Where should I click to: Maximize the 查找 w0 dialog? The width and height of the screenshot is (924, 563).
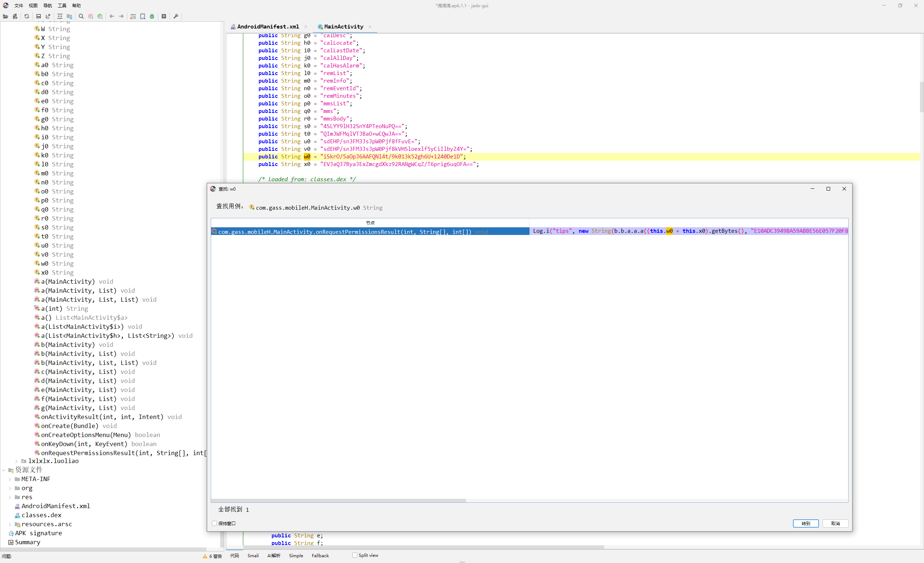[828, 189]
